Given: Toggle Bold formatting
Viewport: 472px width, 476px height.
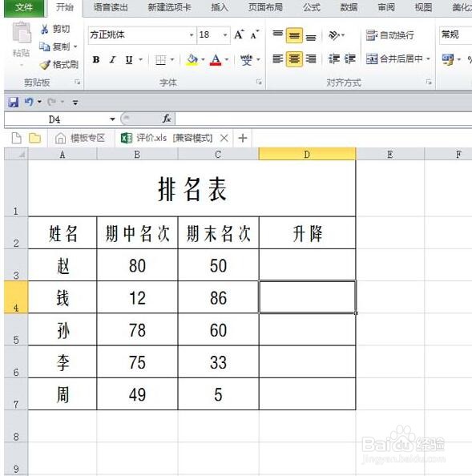Looking at the screenshot, I should [x=96, y=59].
